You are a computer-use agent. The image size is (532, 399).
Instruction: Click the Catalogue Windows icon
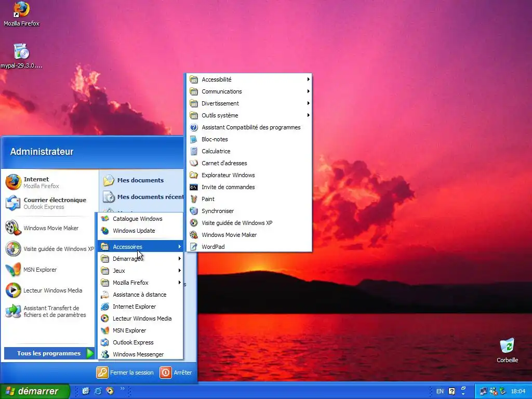105,219
